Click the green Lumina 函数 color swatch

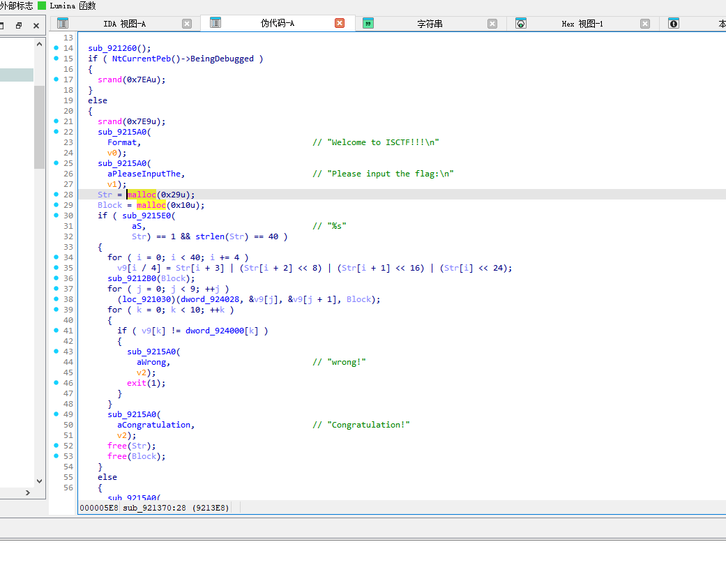42,6
